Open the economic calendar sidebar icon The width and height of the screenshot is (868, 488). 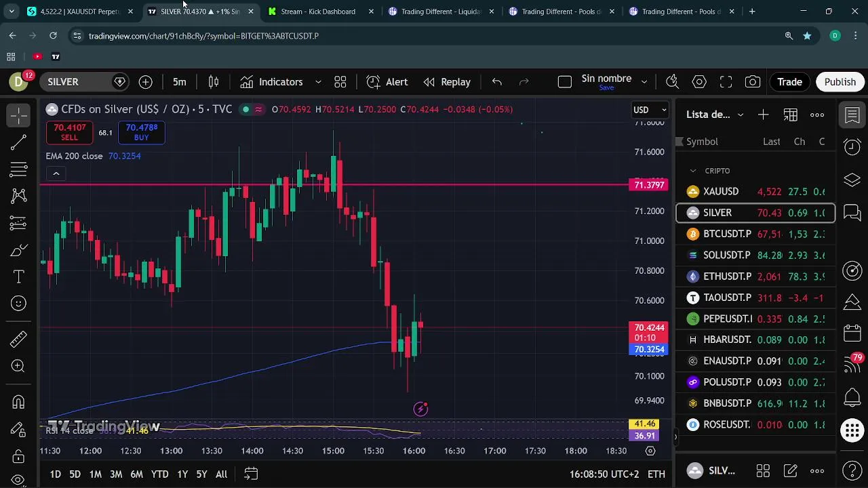852,333
